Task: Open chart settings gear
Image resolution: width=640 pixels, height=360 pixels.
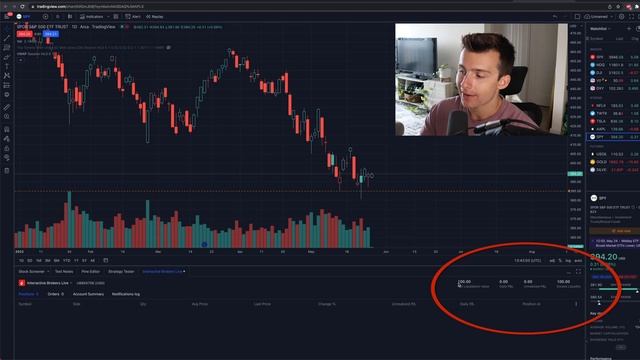Action: point(622,17)
